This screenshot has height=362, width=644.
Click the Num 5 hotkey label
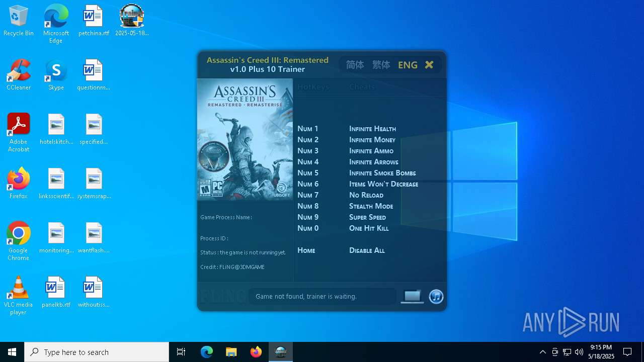point(308,173)
